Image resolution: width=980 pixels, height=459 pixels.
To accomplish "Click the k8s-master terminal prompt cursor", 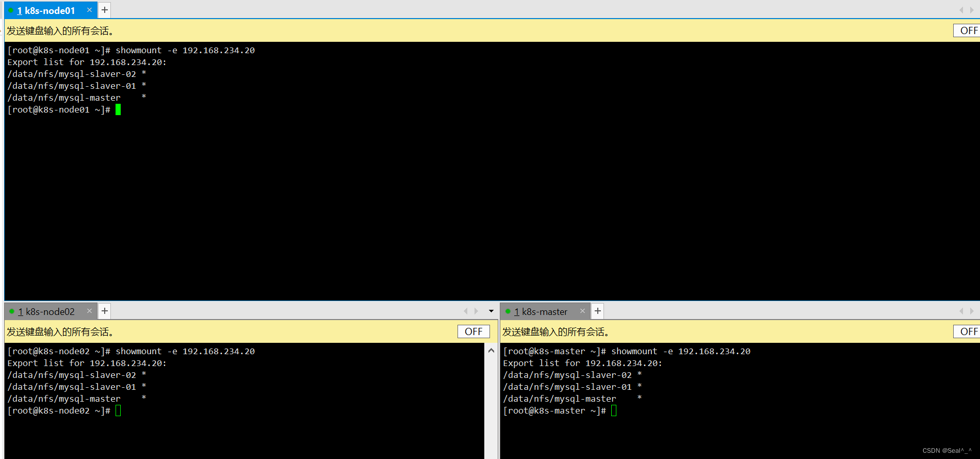I will point(614,410).
